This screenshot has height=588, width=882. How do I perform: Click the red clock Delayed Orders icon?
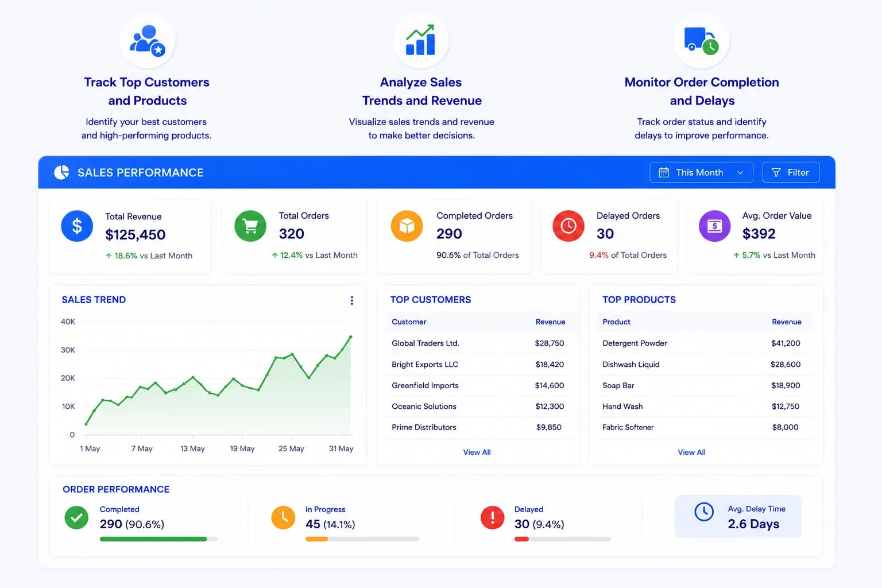[568, 226]
